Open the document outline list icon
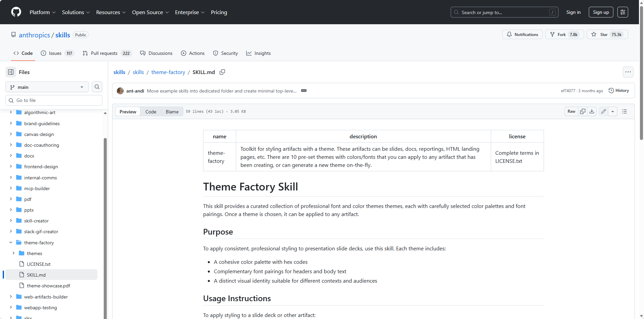The image size is (644, 319). click(x=624, y=111)
